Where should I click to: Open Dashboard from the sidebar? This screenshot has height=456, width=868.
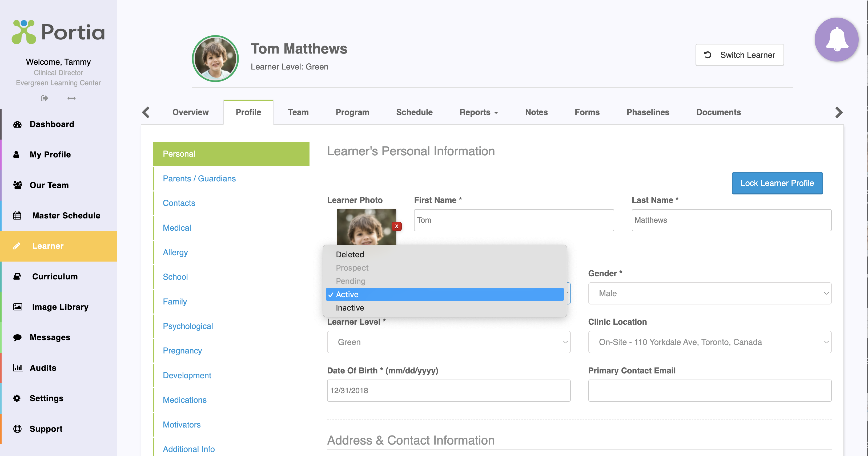coord(51,124)
